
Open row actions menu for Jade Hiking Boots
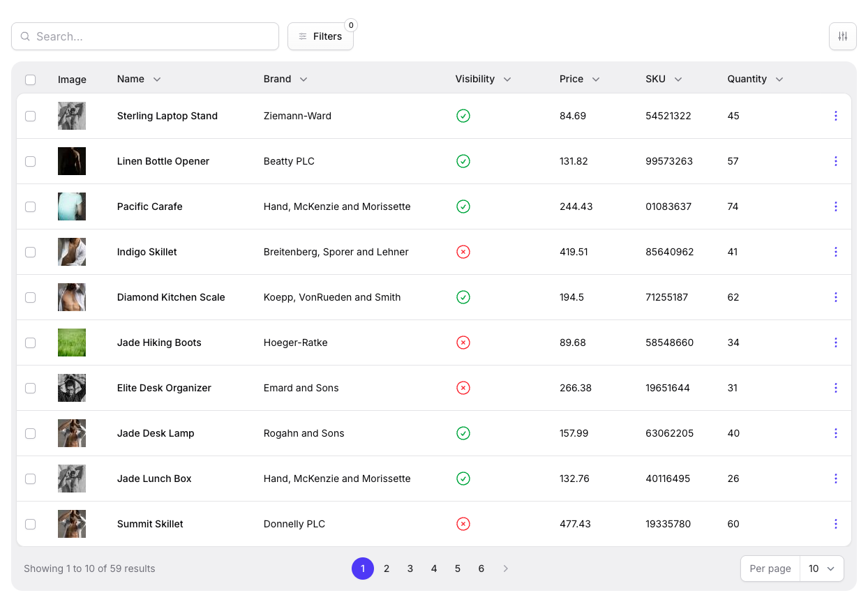point(835,343)
